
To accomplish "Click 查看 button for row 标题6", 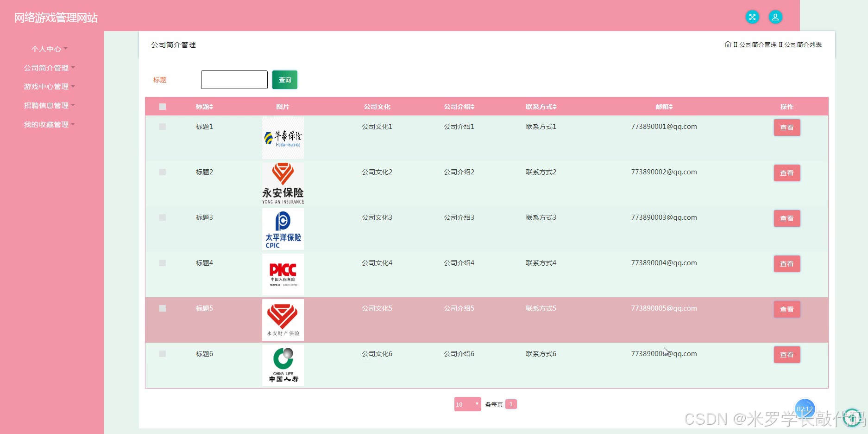I will point(787,355).
